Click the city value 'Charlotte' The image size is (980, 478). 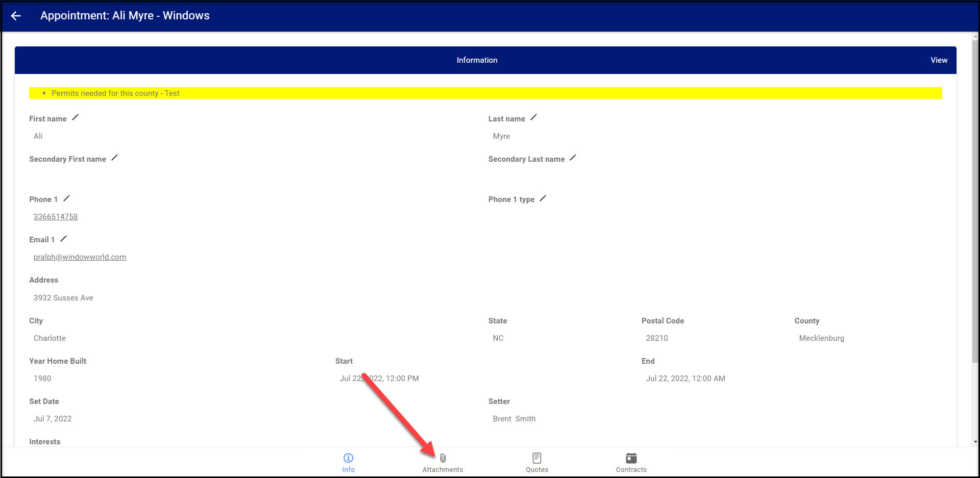(x=50, y=338)
